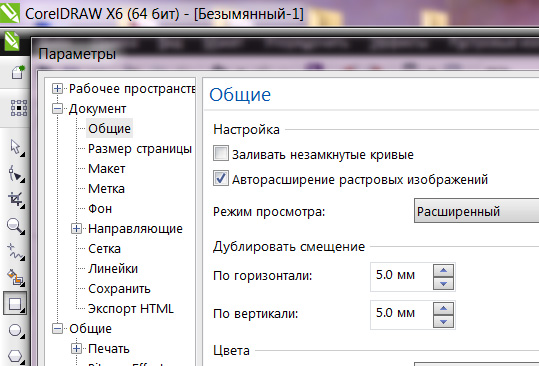
Task: Select the Smart Fill tool
Action: (15, 278)
